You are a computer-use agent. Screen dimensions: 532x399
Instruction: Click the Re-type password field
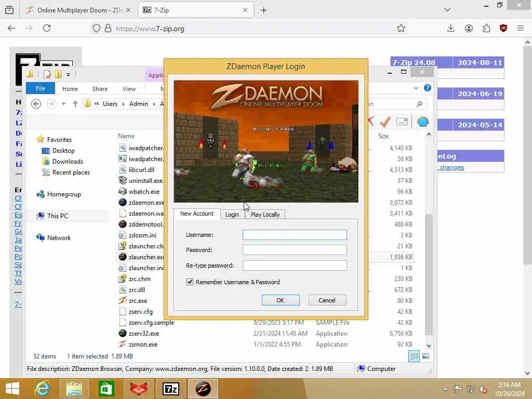coord(295,265)
